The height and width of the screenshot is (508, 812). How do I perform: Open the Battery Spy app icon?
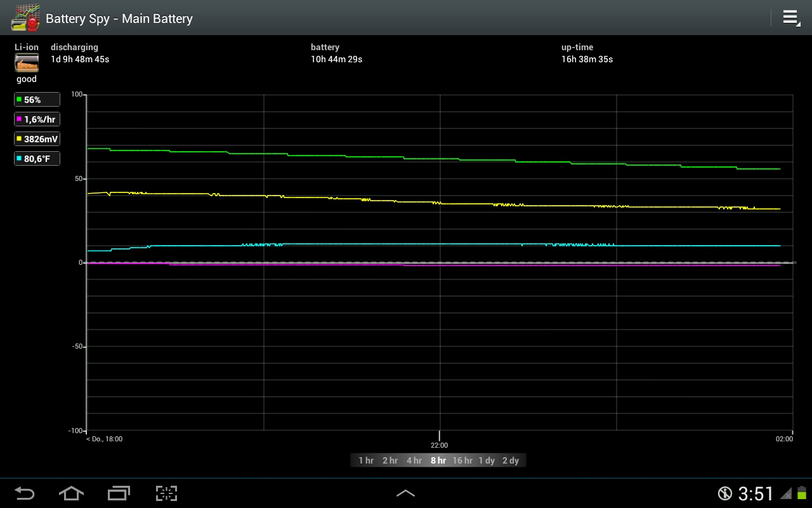27,18
